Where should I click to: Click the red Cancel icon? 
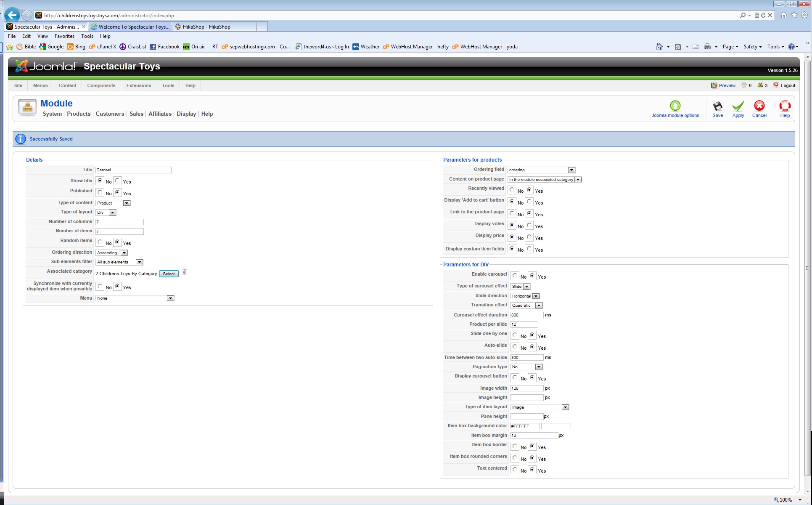coord(759,106)
